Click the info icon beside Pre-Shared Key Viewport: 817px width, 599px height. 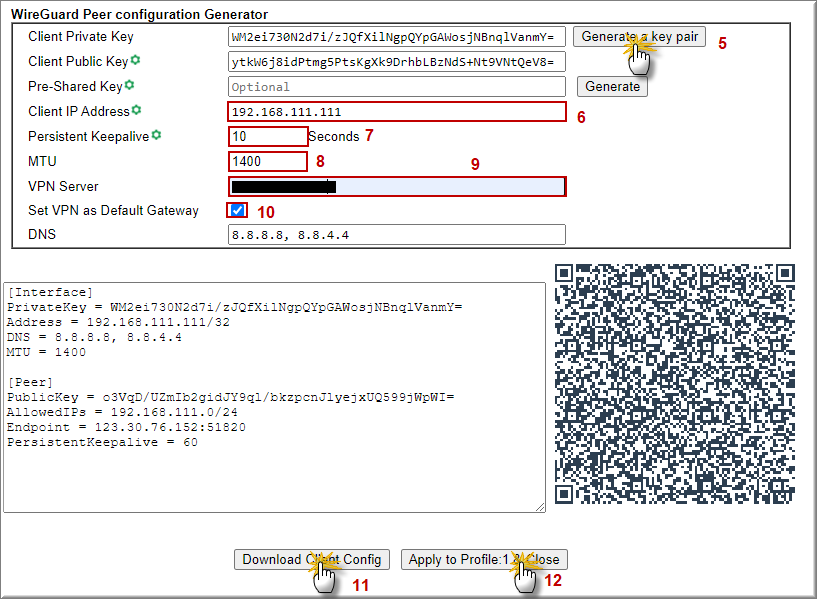[x=129, y=86]
